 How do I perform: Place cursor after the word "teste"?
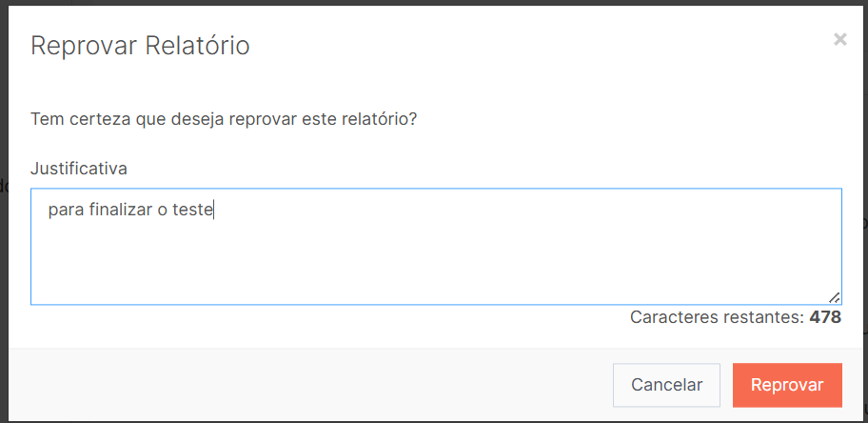tap(214, 210)
